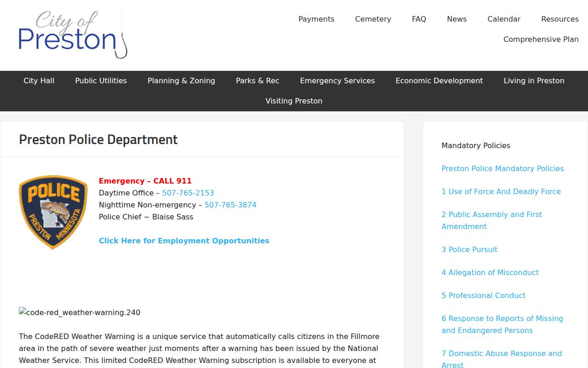Click the Preston Police Department heading
The image size is (588, 368).
coord(98,139)
